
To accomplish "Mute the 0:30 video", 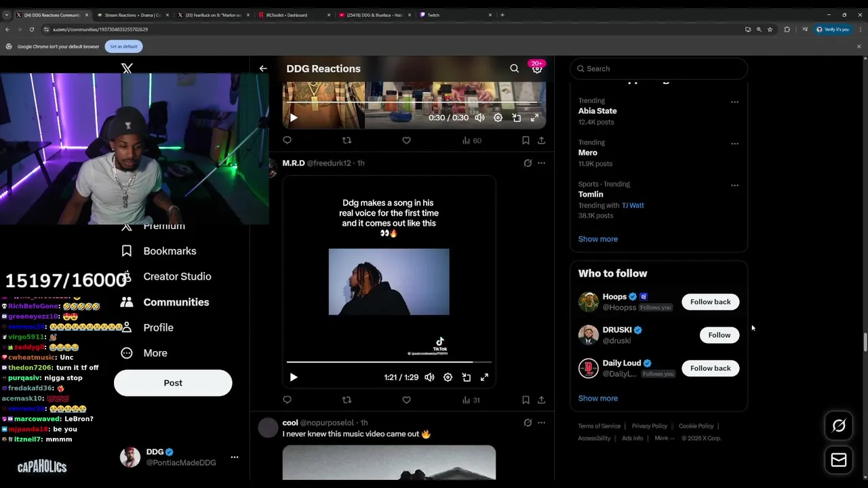I will point(479,117).
